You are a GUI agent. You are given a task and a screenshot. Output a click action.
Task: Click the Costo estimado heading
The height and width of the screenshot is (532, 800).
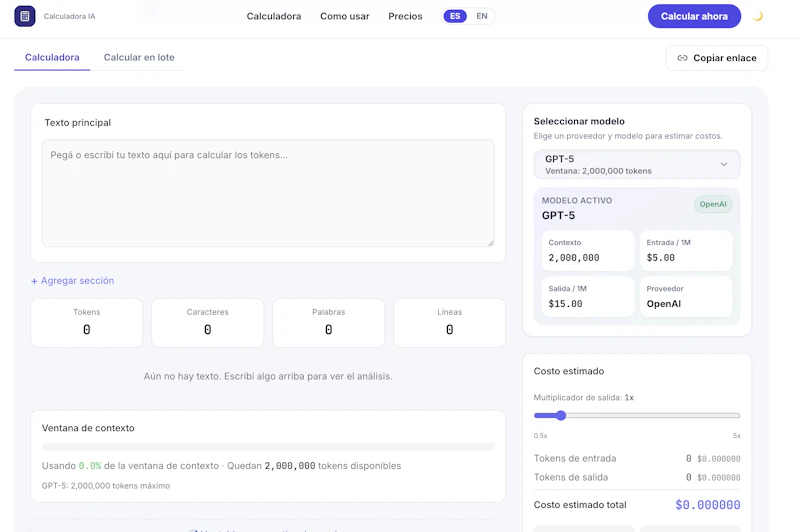569,371
